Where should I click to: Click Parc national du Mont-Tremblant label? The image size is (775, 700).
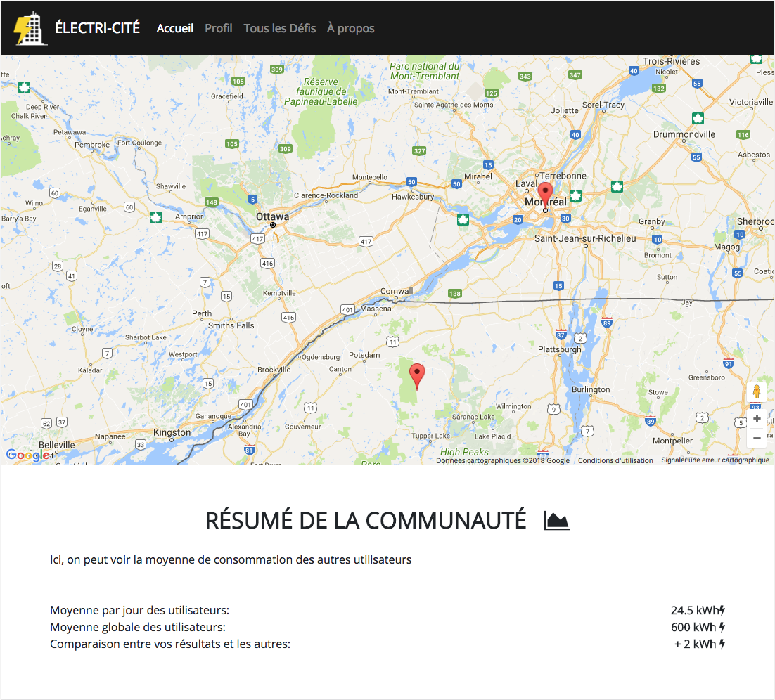point(425,71)
